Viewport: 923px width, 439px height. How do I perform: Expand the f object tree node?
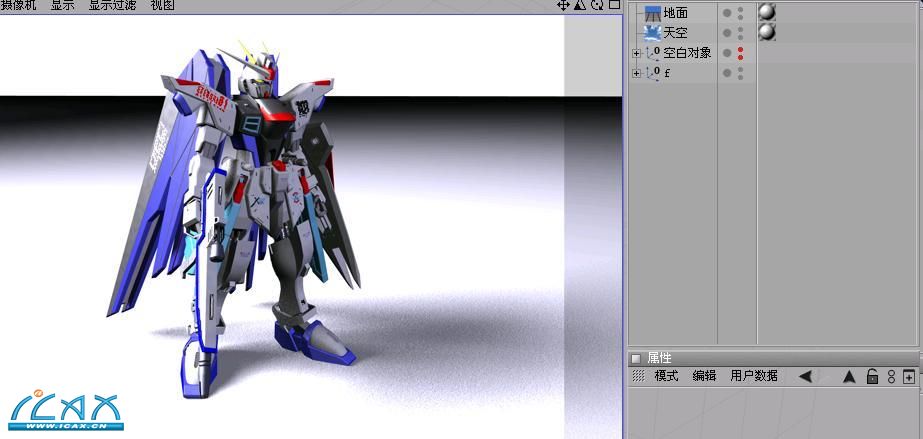click(x=636, y=73)
